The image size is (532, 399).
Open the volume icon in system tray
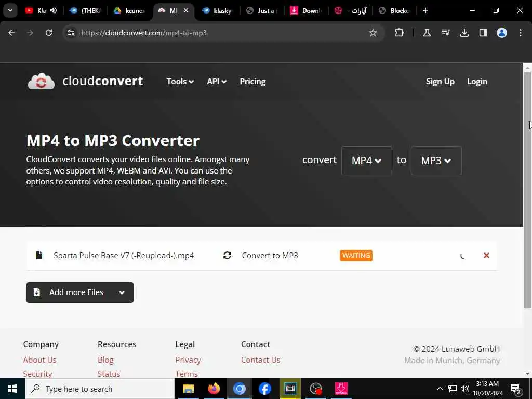(x=465, y=389)
